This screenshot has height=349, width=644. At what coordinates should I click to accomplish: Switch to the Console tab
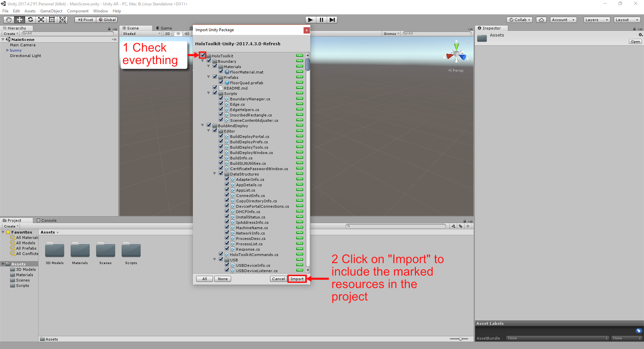tap(47, 220)
